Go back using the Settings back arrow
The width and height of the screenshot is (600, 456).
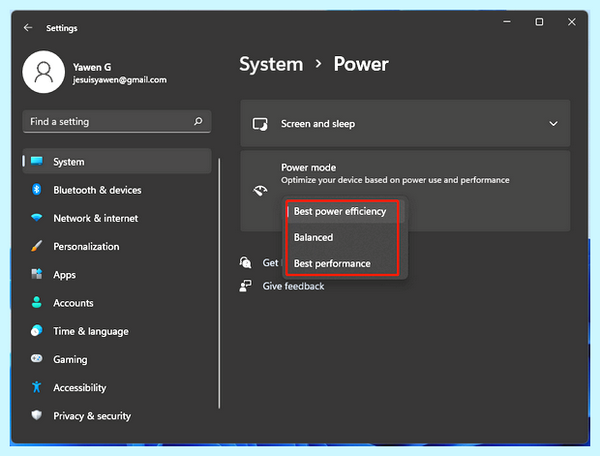point(28,28)
